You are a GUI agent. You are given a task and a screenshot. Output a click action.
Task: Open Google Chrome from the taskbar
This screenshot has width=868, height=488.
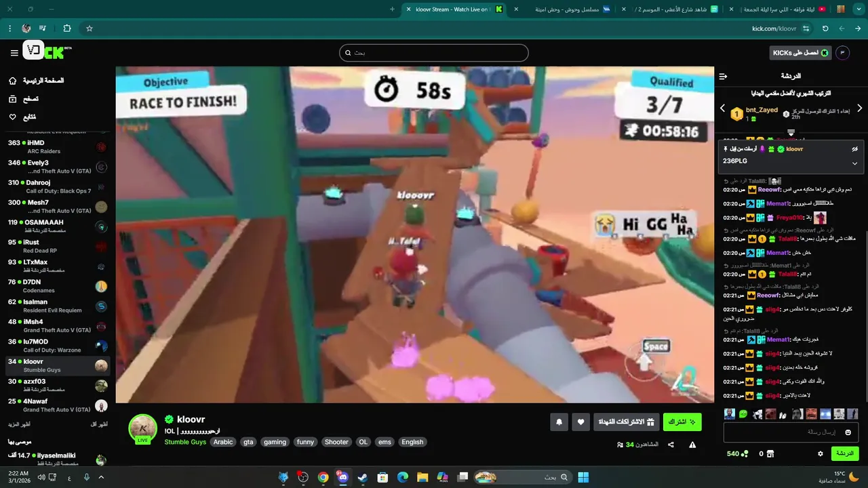pos(323,477)
